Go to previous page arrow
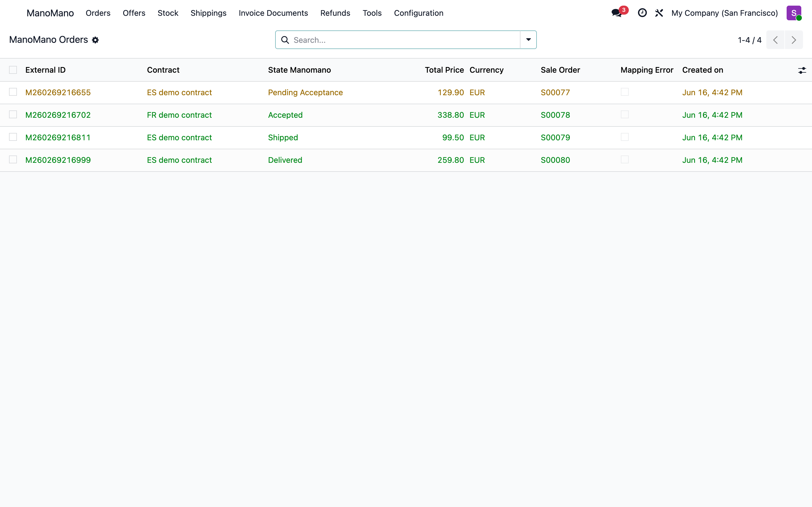The image size is (812, 507). pyautogui.click(x=775, y=40)
